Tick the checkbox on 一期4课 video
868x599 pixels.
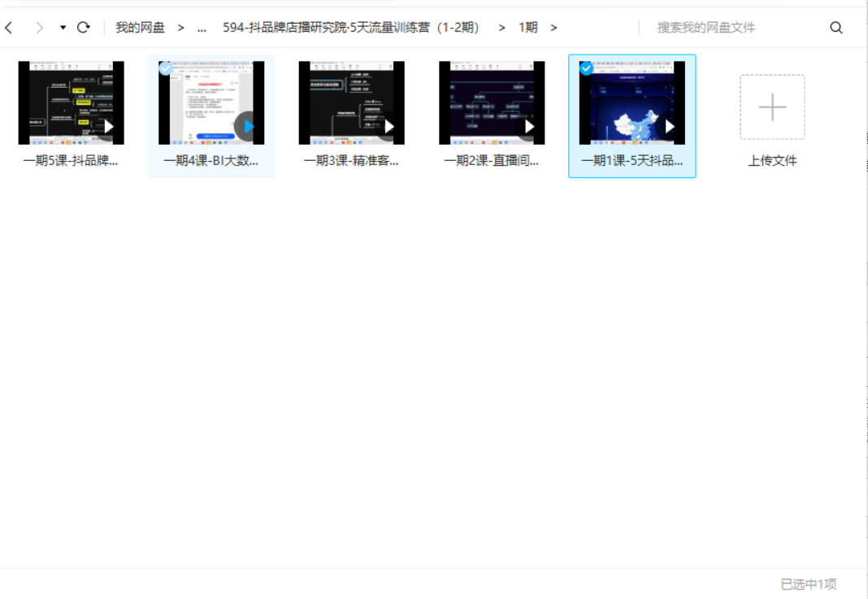[x=165, y=68]
